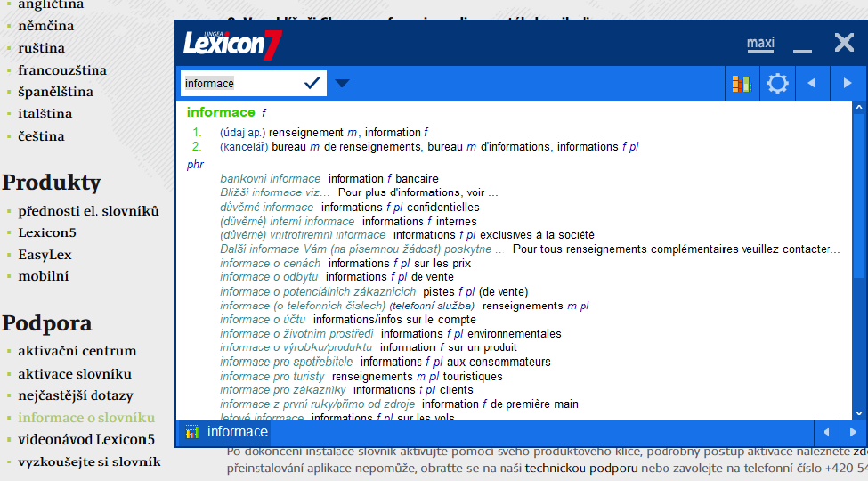This screenshot has height=481, width=868.
Task: Click left arrow in bottom tab bar
Action: coord(827,433)
